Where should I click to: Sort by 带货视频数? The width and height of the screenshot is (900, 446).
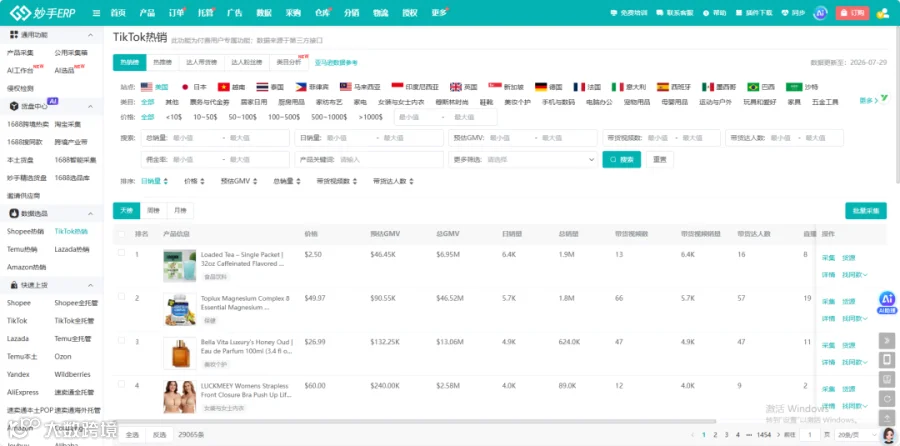tap(336, 181)
